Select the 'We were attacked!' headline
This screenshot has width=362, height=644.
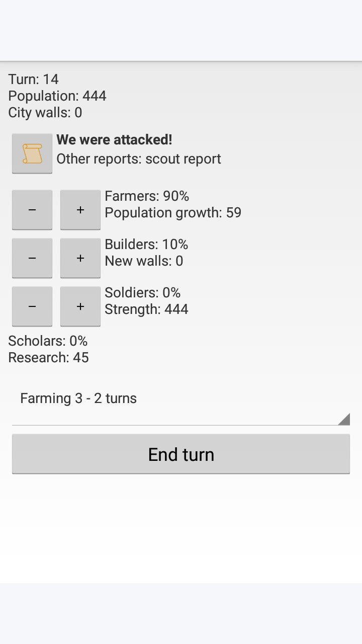pos(115,140)
